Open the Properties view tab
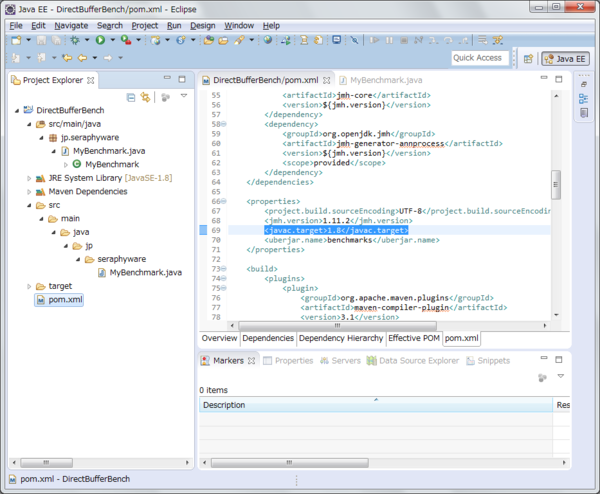The width and height of the screenshot is (600, 494). point(288,361)
